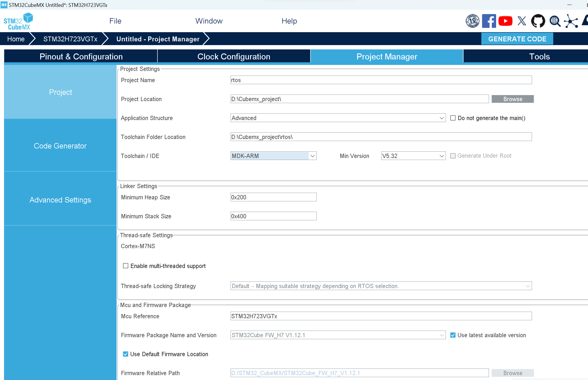Image resolution: width=588 pixels, height=380 pixels.
Task: Open the Facebook icon link
Action: pos(489,21)
